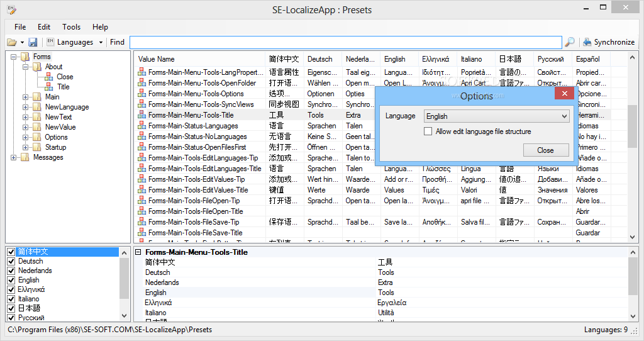Uncheck the English language checkbox

point(11,280)
